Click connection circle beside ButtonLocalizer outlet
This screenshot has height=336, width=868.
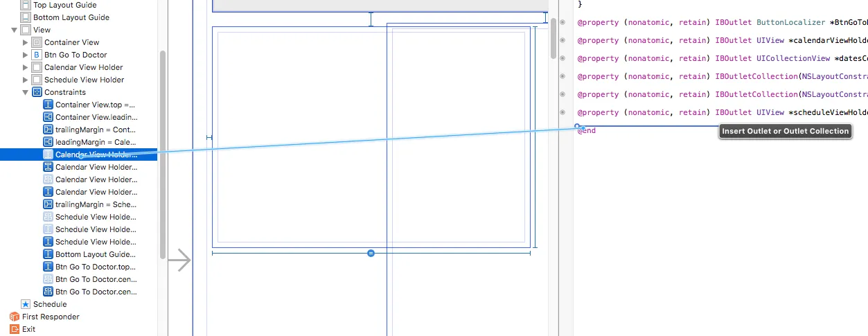563,23
